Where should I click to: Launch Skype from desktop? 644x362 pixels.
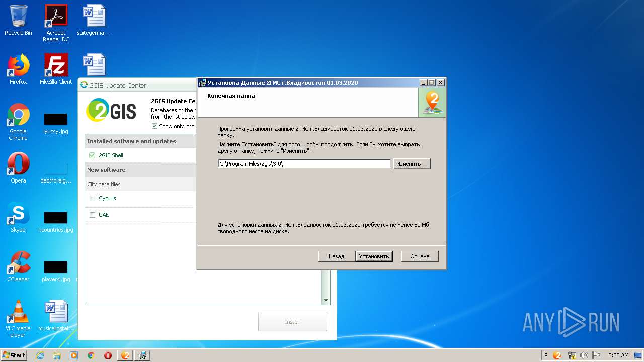[x=18, y=217]
